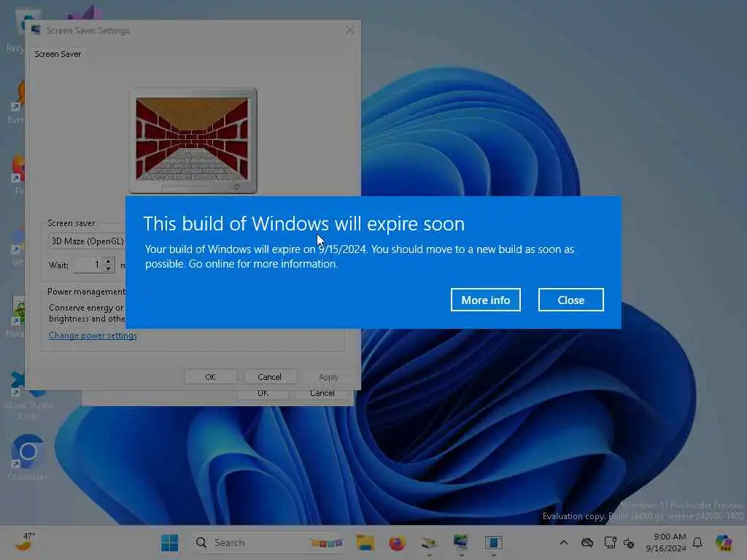Open the Screen Saver Settings taskbar icon

pos(461,542)
